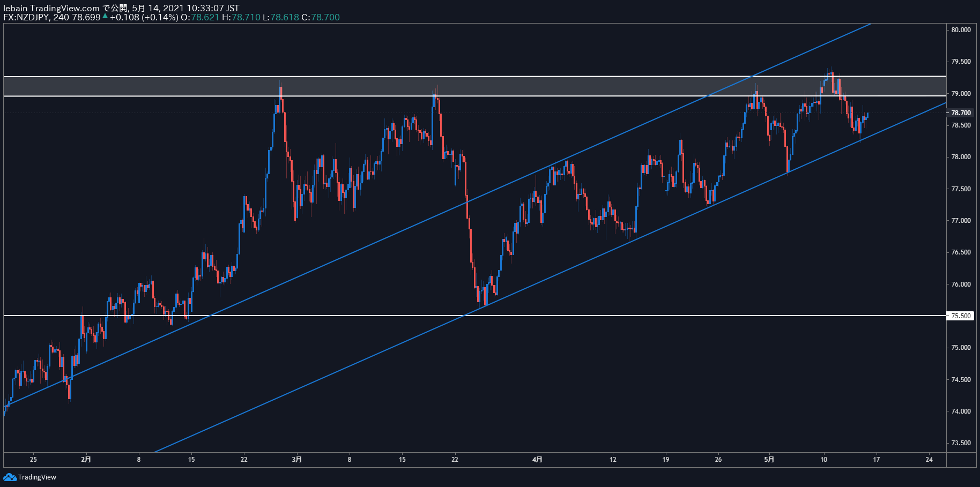980x487 pixels.
Task: Click the 17 date label on time axis
Action: click(877, 459)
